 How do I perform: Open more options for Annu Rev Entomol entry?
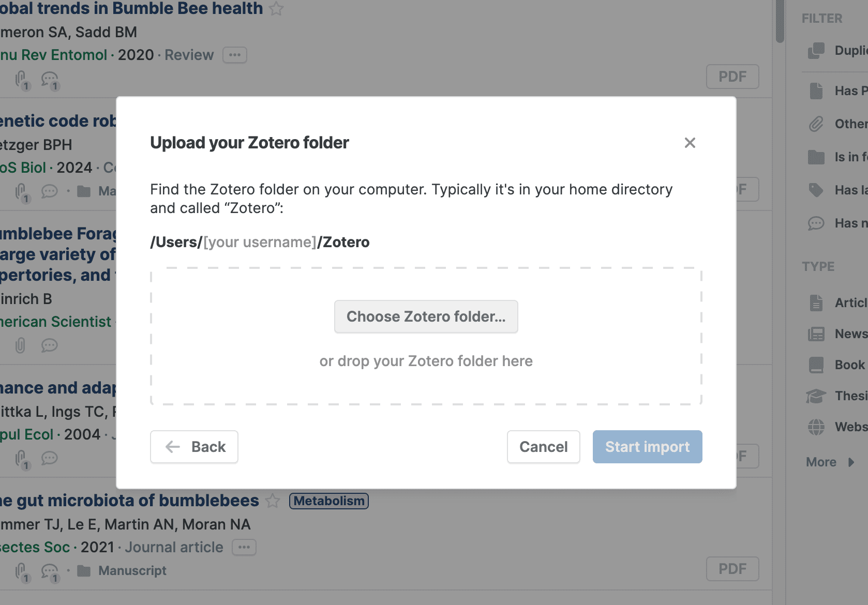tap(235, 55)
